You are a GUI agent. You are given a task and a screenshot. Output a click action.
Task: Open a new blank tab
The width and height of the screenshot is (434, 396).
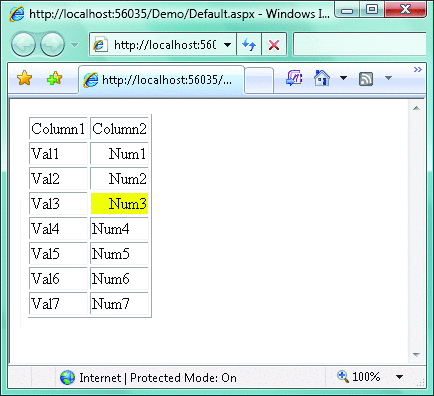pyautogui.click(x=259, y=80)
